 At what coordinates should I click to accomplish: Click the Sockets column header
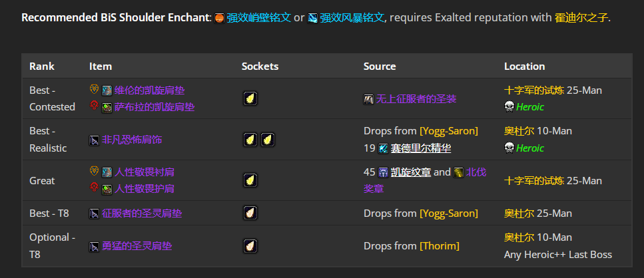(x=260, y=67)
